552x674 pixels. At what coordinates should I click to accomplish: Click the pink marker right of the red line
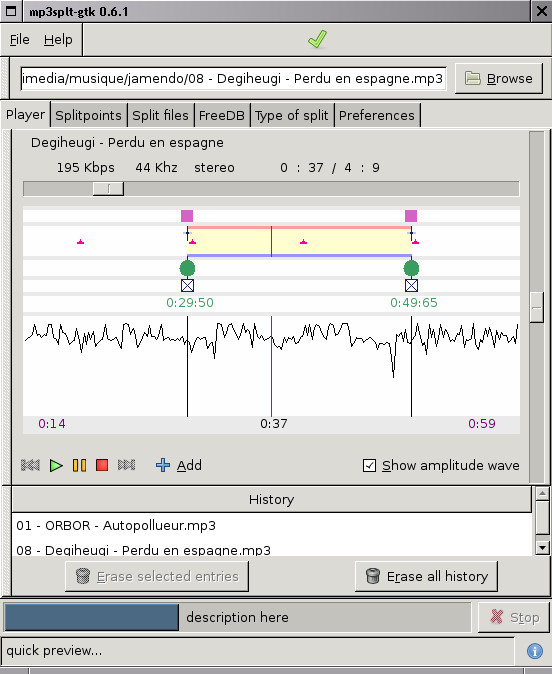(304, 242)
